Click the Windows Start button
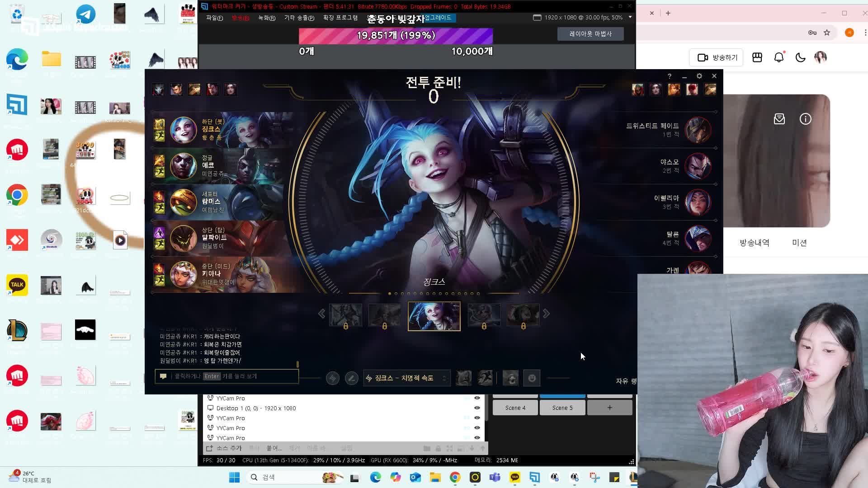Image resolution: width=868 pixels, height=488 pixels. point(234,477)
